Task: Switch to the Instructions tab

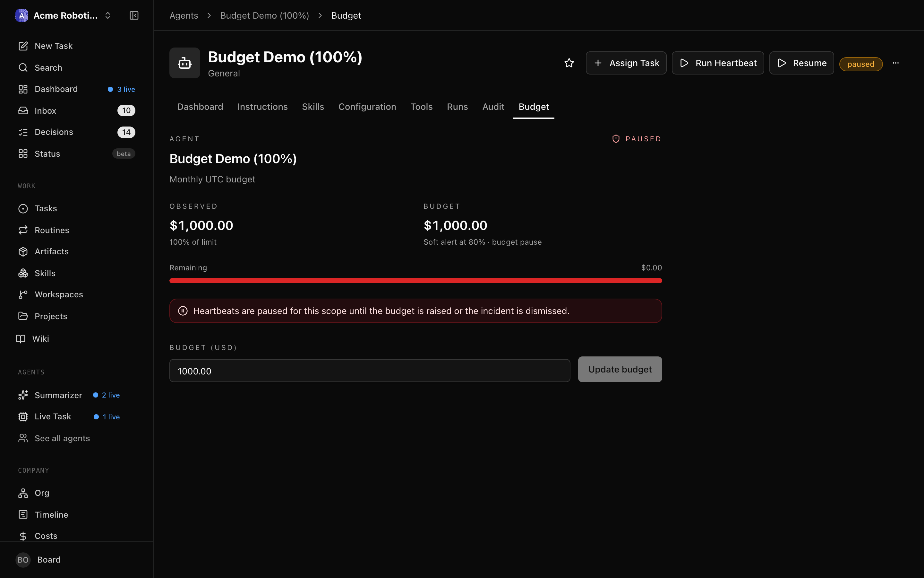Action: [x=263, y=107]
